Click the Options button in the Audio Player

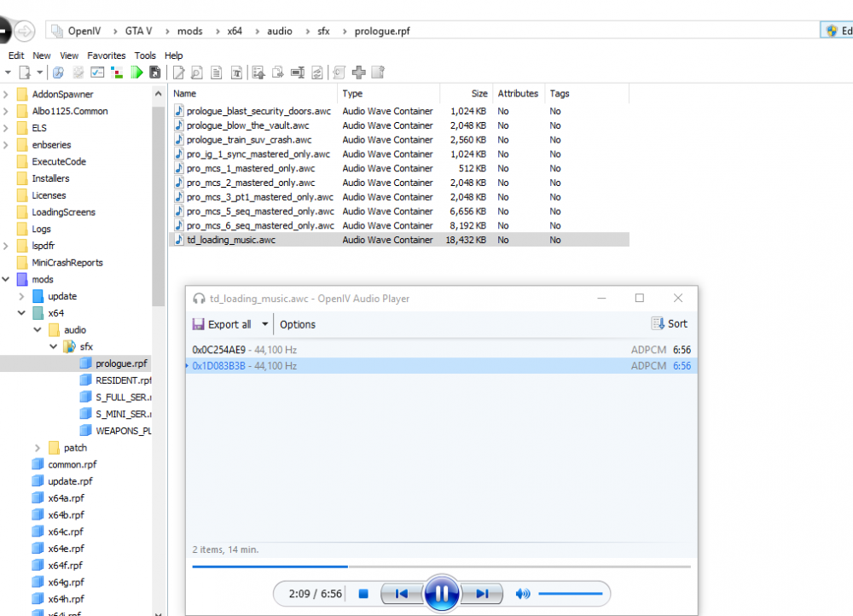296,324
